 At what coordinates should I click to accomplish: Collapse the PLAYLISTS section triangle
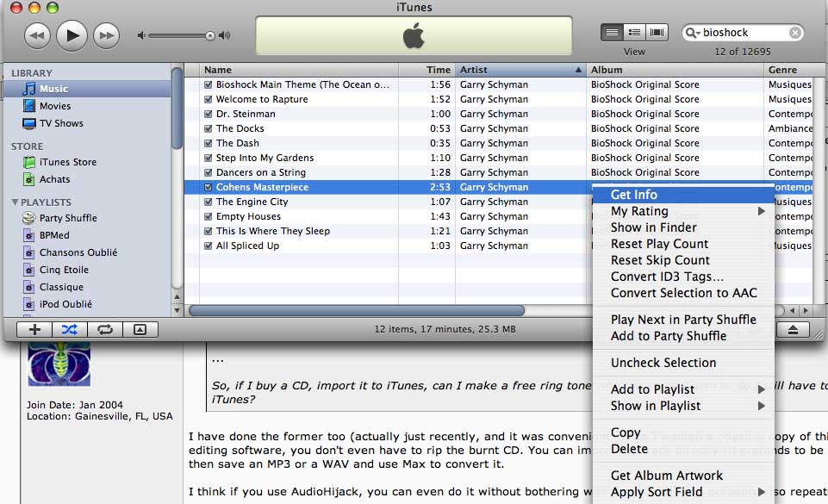coord(15,202)
